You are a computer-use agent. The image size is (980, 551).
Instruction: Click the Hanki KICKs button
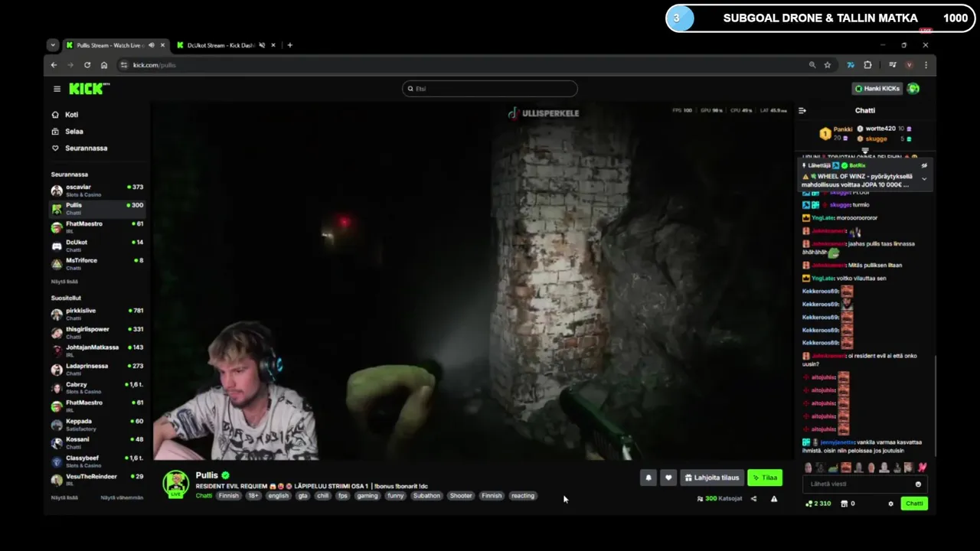[877, 89]
